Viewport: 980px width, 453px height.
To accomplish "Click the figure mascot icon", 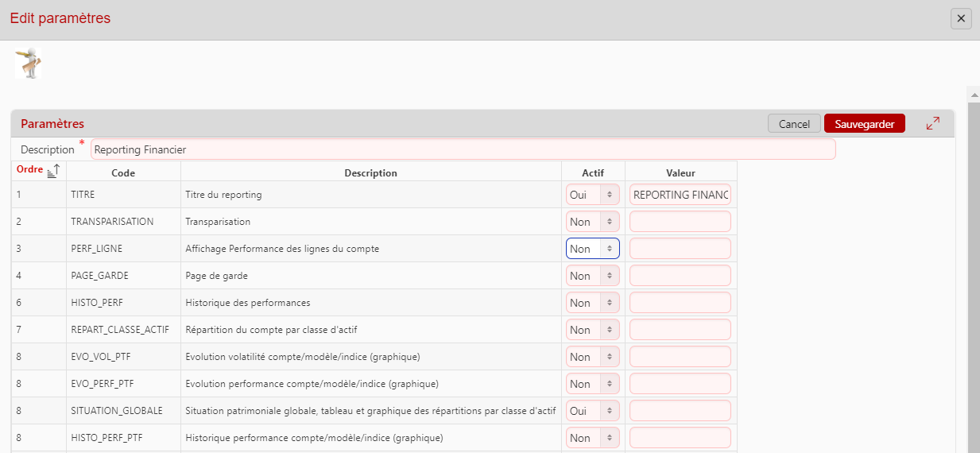I will [x=30, y=64].
